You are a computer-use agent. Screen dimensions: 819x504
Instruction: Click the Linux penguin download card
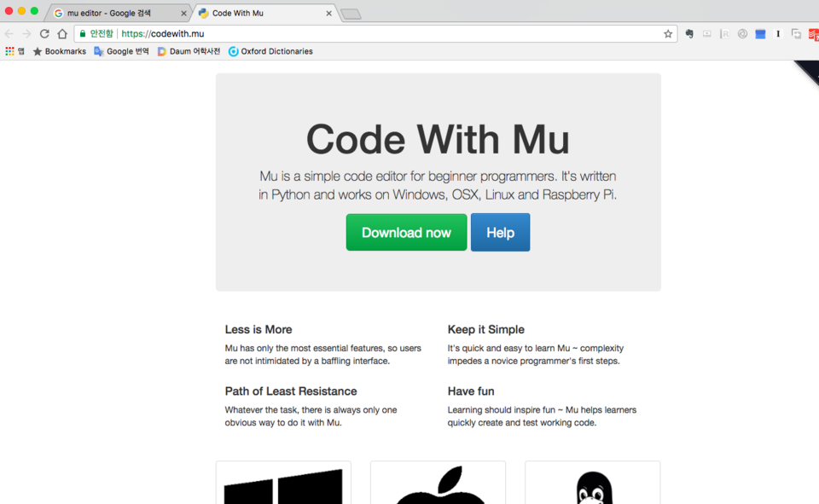593,483
